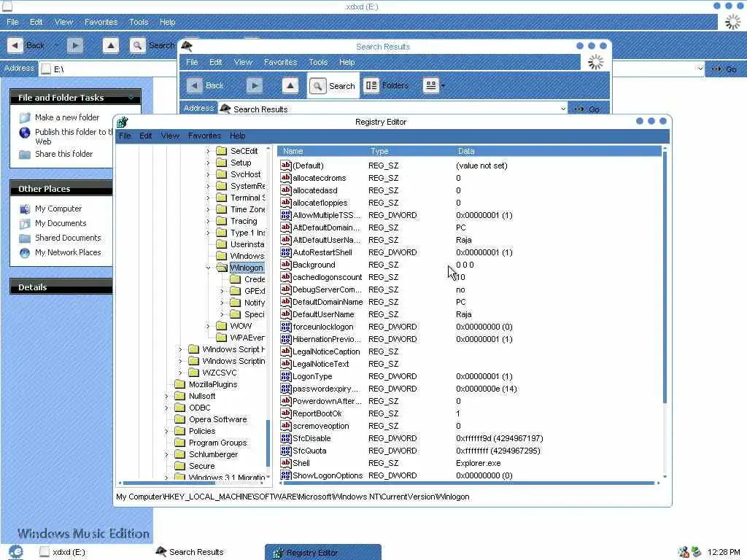Select the Shell string value icon

pyautogui.click(x=285, y=463)
